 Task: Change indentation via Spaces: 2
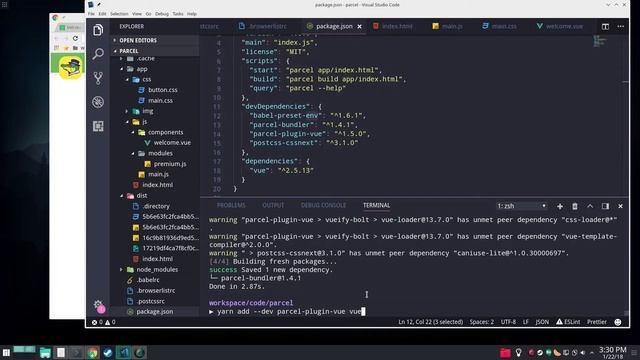481,322
